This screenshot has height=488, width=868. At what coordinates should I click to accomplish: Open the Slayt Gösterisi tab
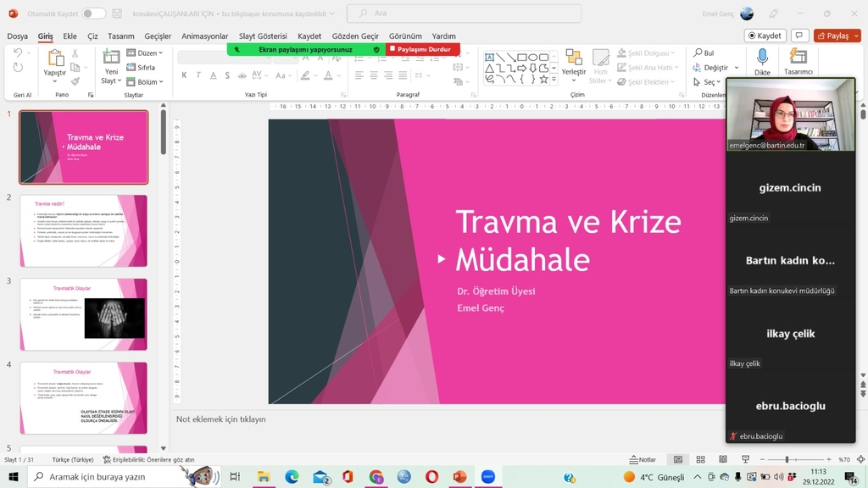point(263,36)
